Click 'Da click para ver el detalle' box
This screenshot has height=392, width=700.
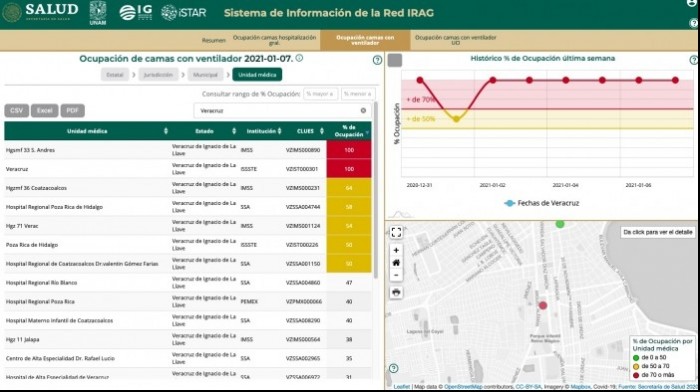(x=658, y=232)
